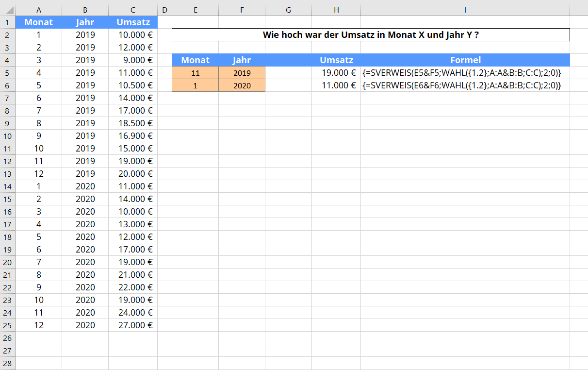Click the Monat header cell in A1
The image size is (588, 370).
point(38,22)
